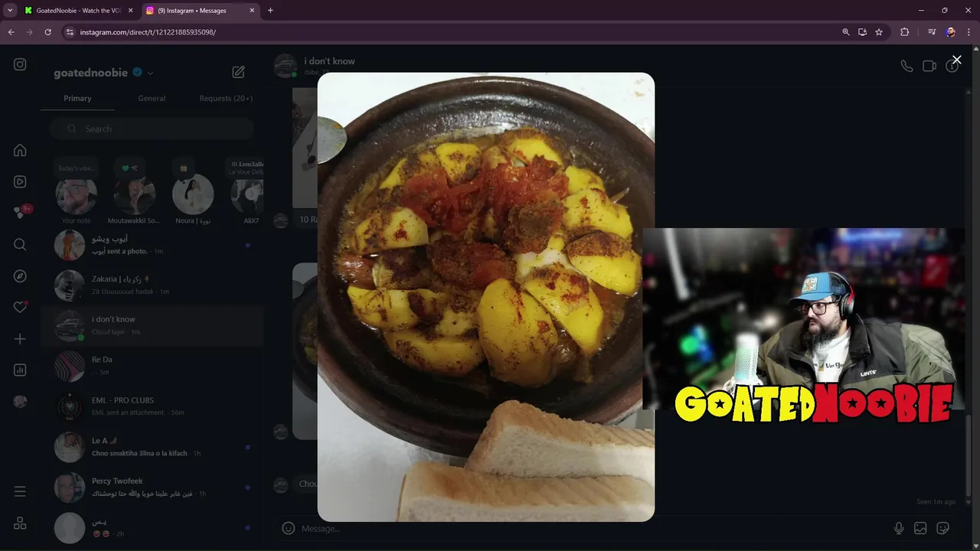This screenshot has height=551, width=980.
Task: Open the sticker/GIF picker icon
Action: pyautogui.click(x=943, y=528)
